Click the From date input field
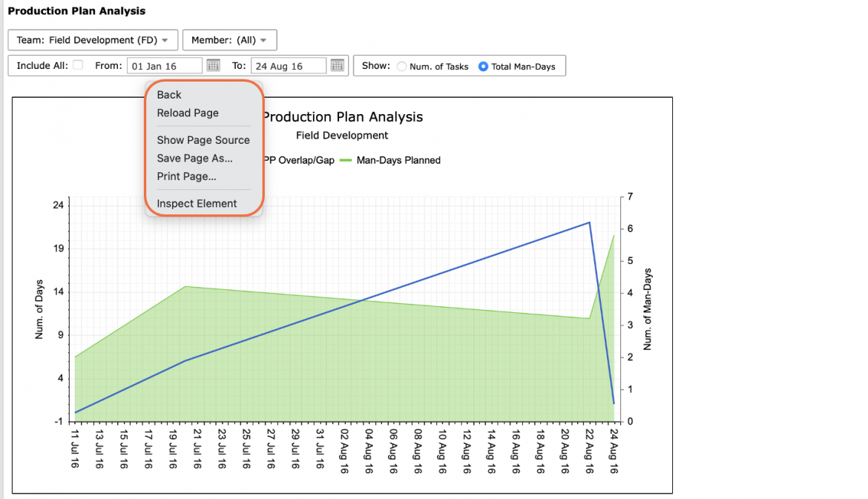This screenshot has width=868, height=499. click(x=165, y=66)
